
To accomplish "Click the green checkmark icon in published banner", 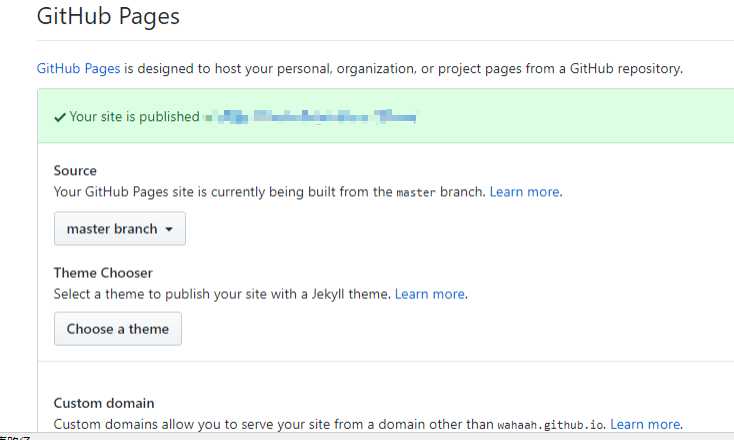I will pyautogui.click(x=60, y=117).
